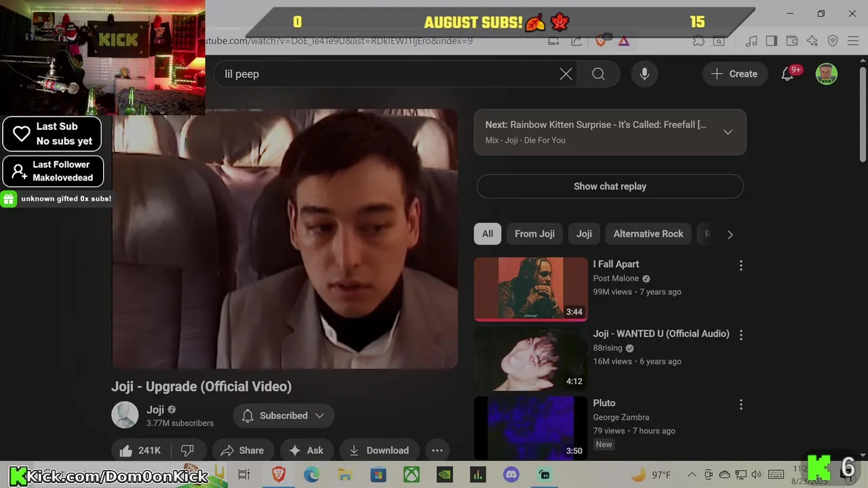Like the Joji Upgrade video

coord(140,450)
